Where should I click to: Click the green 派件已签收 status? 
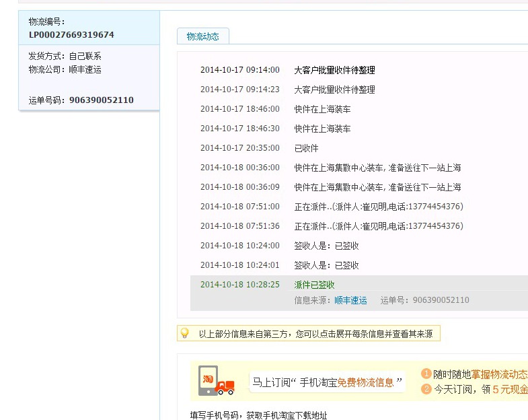coord(314,285)
